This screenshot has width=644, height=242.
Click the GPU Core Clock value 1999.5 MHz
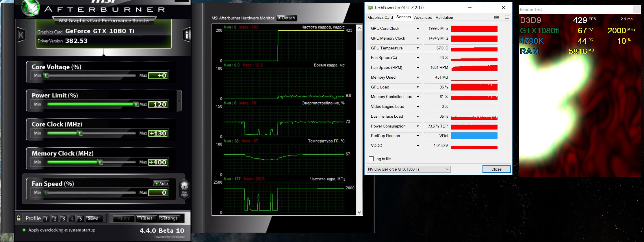click(x=437, y=29)
